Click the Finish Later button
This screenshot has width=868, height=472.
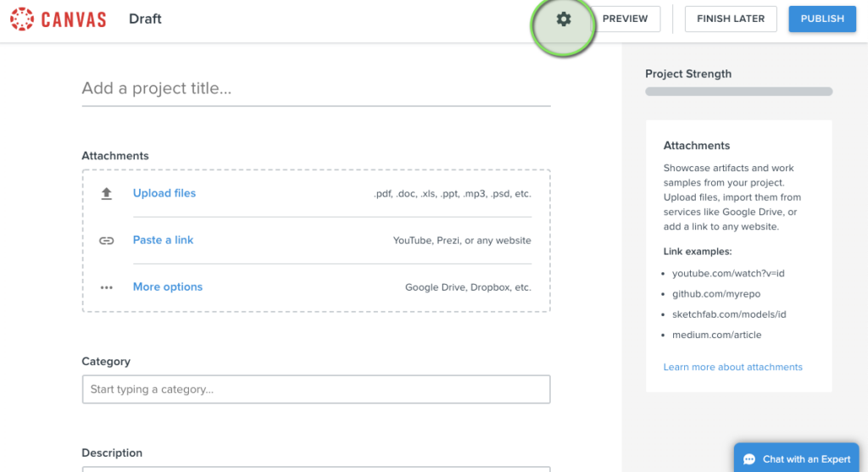tap(731, 19)
